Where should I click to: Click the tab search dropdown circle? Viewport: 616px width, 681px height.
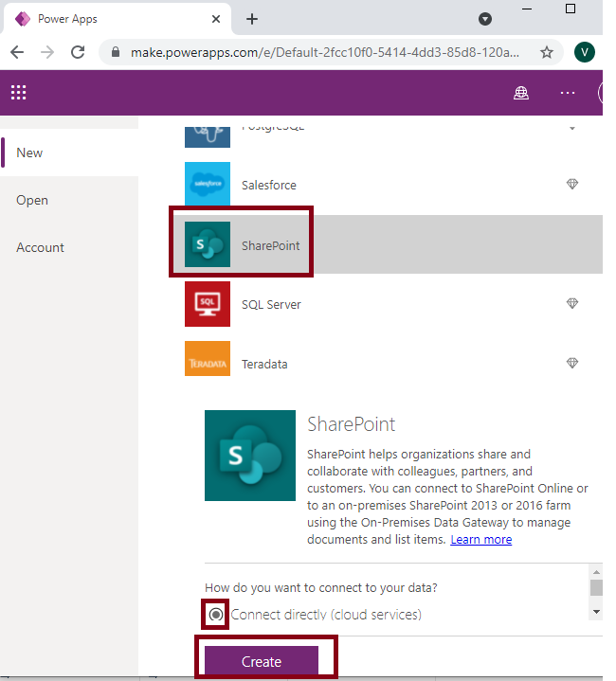click(x=485, y=19)
